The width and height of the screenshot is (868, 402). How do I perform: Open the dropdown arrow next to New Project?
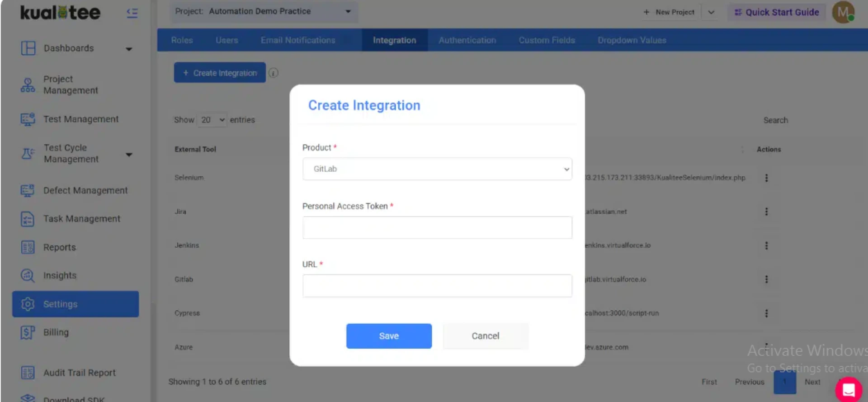(711, 12)
